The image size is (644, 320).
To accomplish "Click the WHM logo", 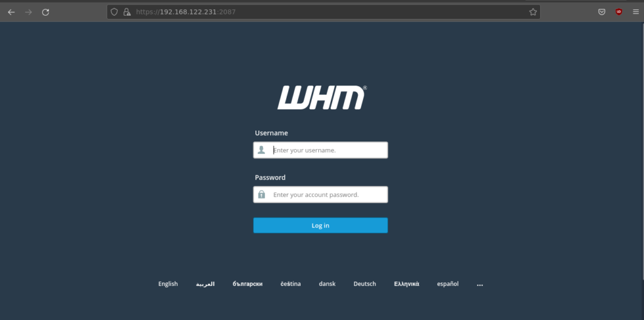I will [x=322, y=98].
